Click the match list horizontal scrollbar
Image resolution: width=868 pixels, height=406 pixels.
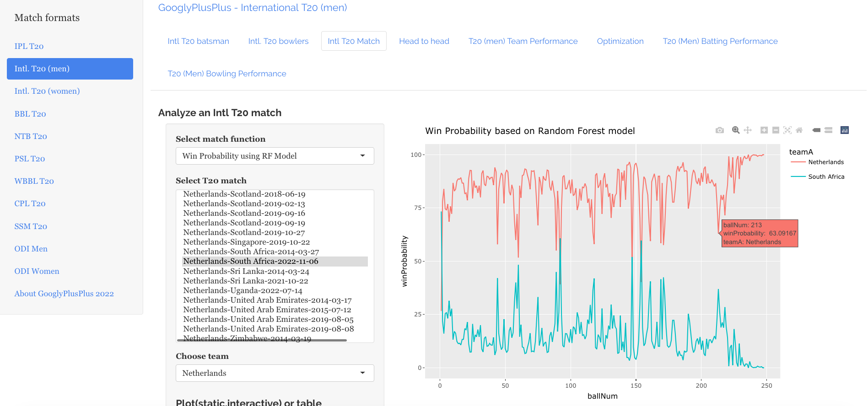[262, 340]
